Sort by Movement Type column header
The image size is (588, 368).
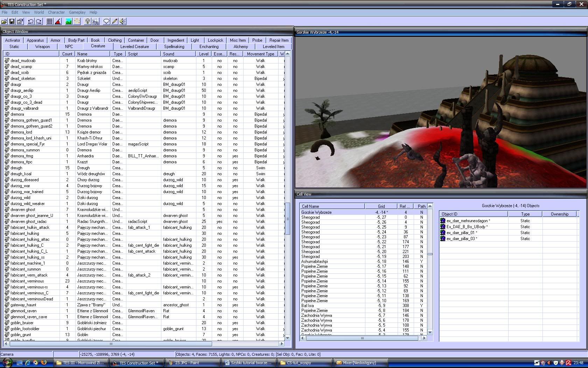pos(260,54)
